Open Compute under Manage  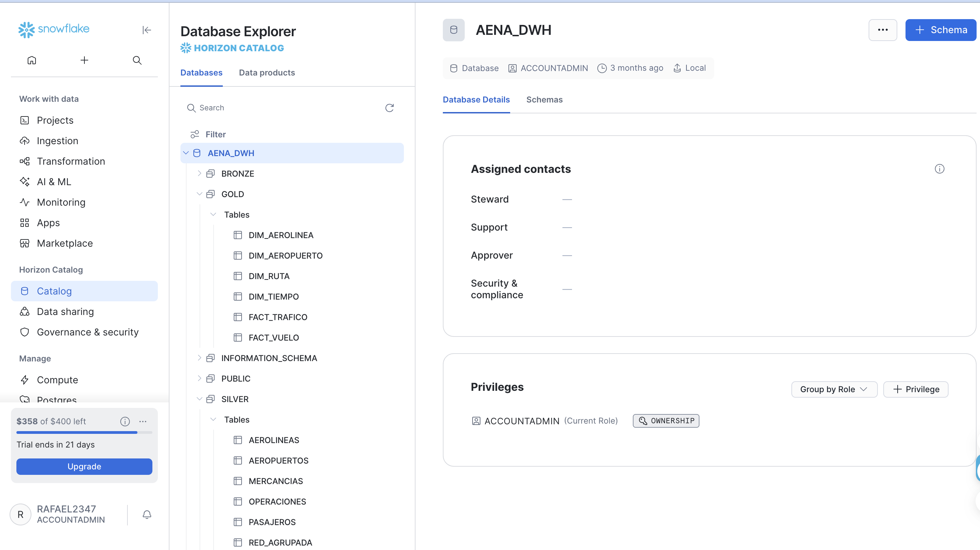[84, 380]
